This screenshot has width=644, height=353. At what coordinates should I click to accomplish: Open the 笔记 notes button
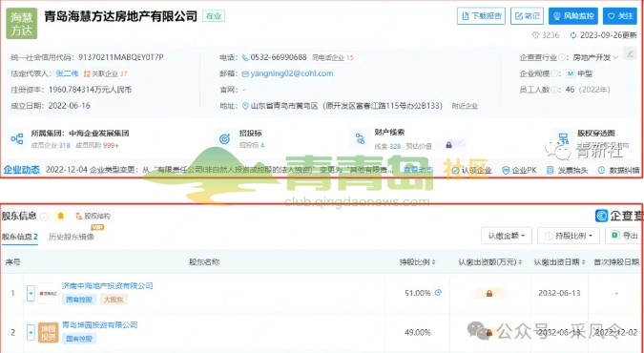[x=527, y=16]
